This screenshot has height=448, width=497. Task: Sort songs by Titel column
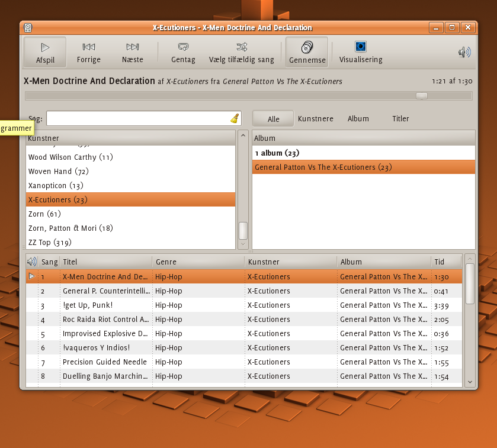tap(106, 262)
